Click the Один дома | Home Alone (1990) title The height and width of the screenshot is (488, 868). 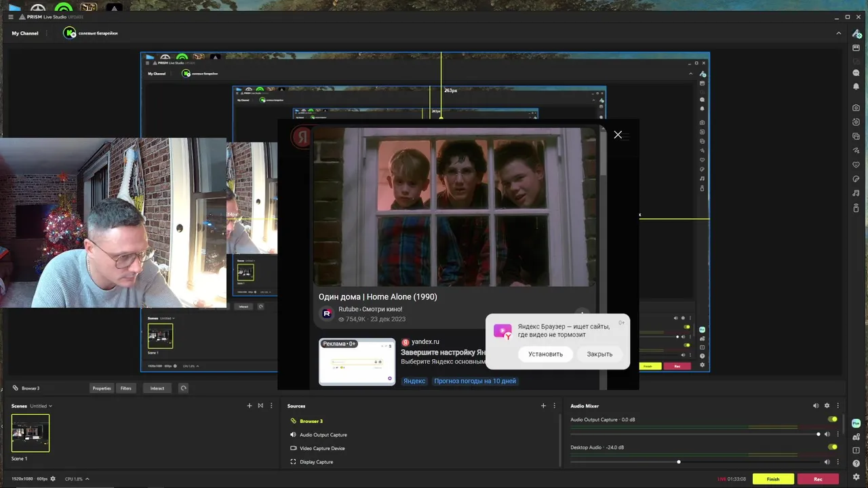tap(378, 297)
